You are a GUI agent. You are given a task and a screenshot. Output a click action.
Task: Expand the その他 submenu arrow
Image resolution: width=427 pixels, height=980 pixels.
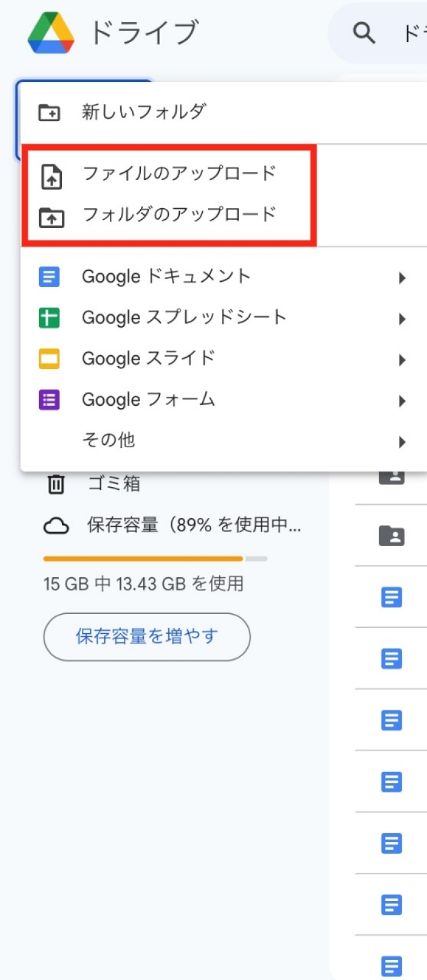[x=402, y=440]
